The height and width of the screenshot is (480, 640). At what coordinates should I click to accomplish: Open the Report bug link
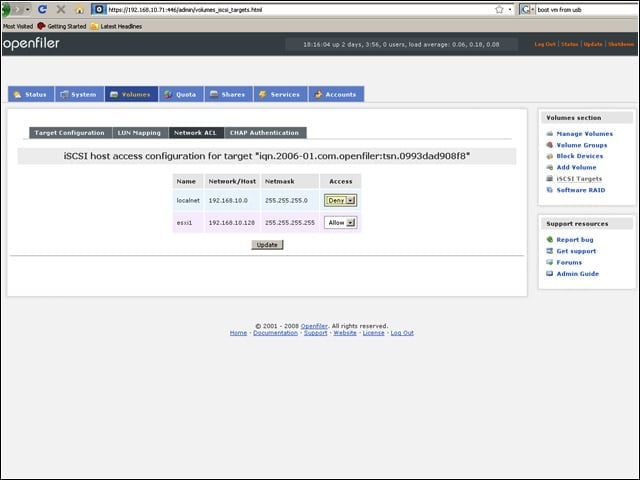575,240
